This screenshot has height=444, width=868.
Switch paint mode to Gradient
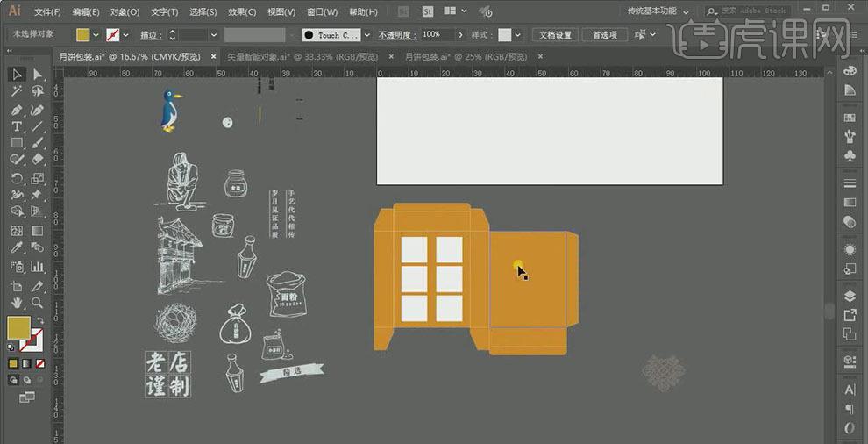[x=25, y=362]
